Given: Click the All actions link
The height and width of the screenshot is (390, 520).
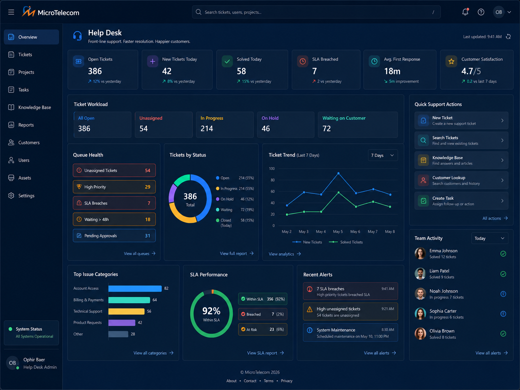Looking at the screenshot, I should (495, 218).
